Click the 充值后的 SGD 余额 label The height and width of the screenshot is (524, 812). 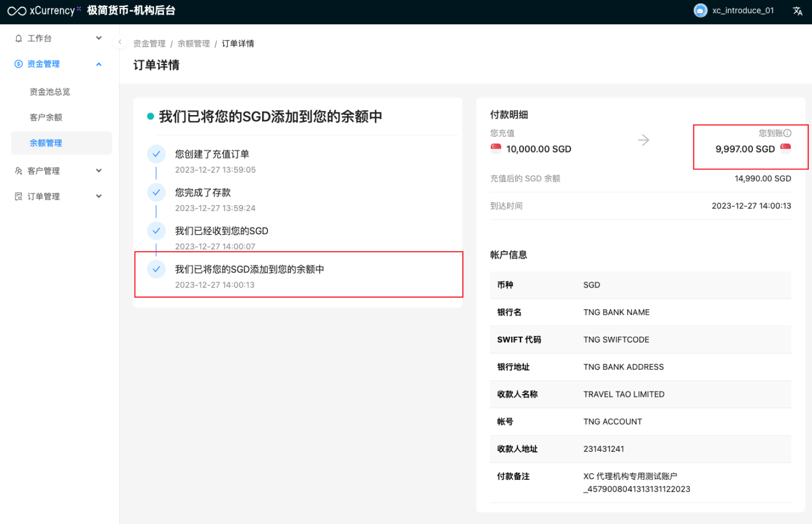pyautogui.click(x=525, y=178)
